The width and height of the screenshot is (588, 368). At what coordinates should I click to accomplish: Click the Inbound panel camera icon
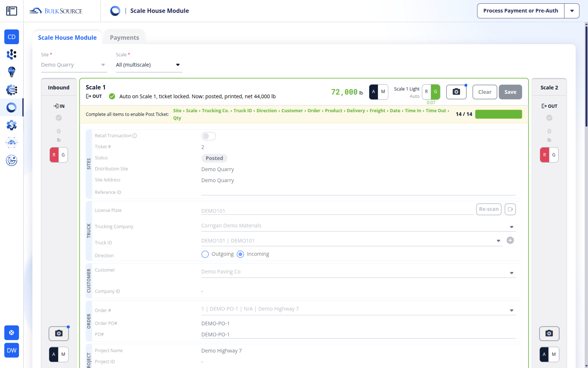[59, 333]
